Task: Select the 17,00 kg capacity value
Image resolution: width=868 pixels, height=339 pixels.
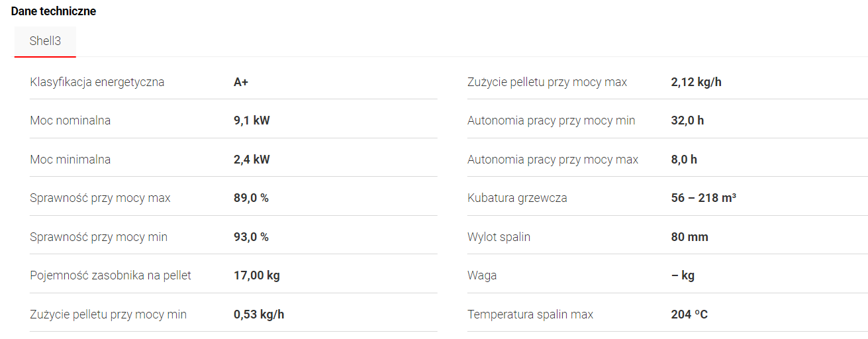Action: click(x=256, y=275)
